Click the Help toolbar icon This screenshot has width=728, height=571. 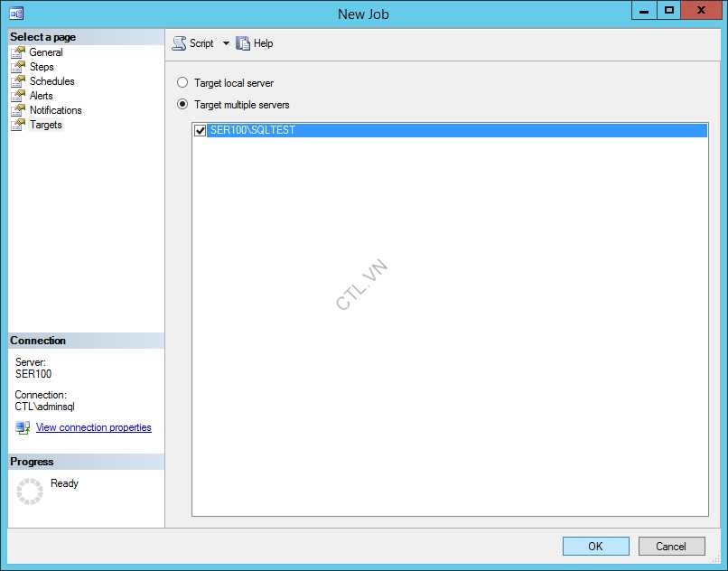coord(243,43)
